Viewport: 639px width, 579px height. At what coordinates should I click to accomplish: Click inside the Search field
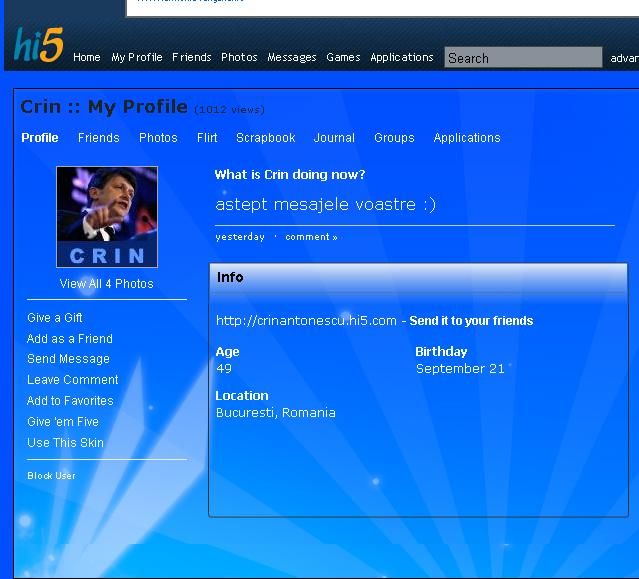tap(522, 58)
